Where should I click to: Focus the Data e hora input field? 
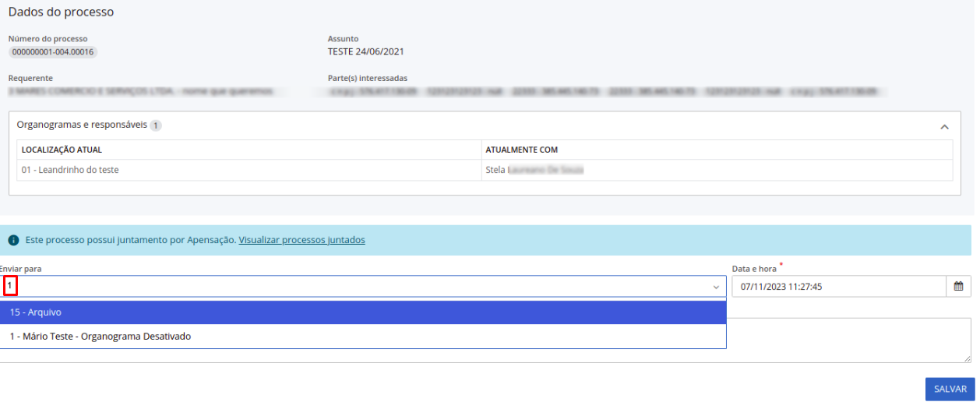point(838,287)
